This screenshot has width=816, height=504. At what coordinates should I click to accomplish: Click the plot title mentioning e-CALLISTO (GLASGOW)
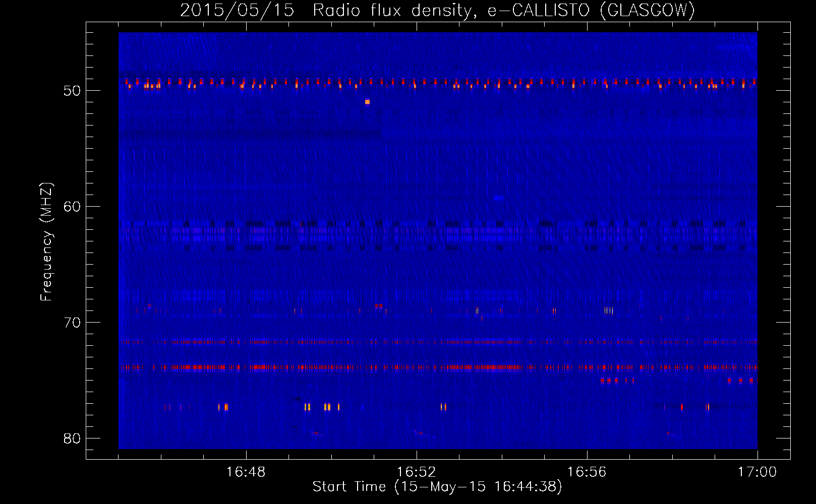[x=438, y=10]
